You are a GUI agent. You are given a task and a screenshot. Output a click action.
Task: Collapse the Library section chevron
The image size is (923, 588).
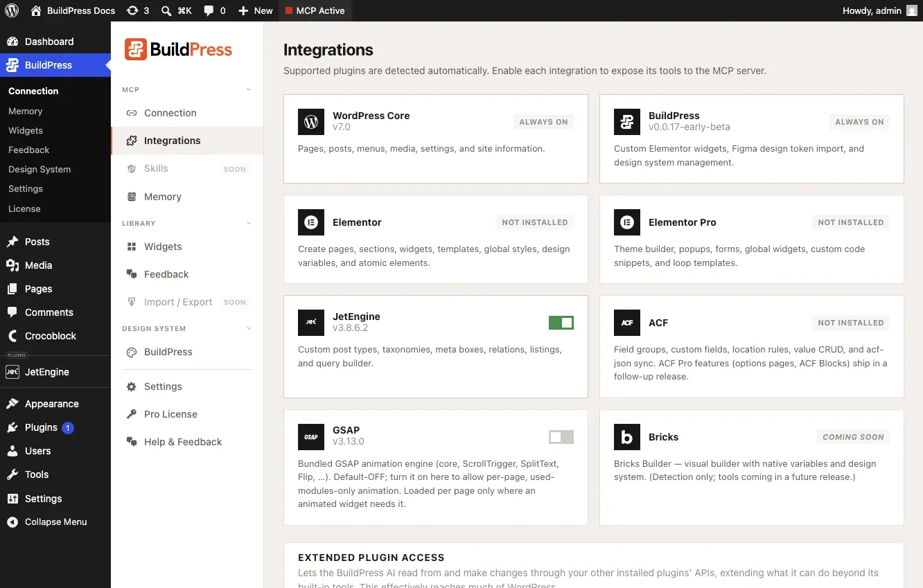click(249, 224)
